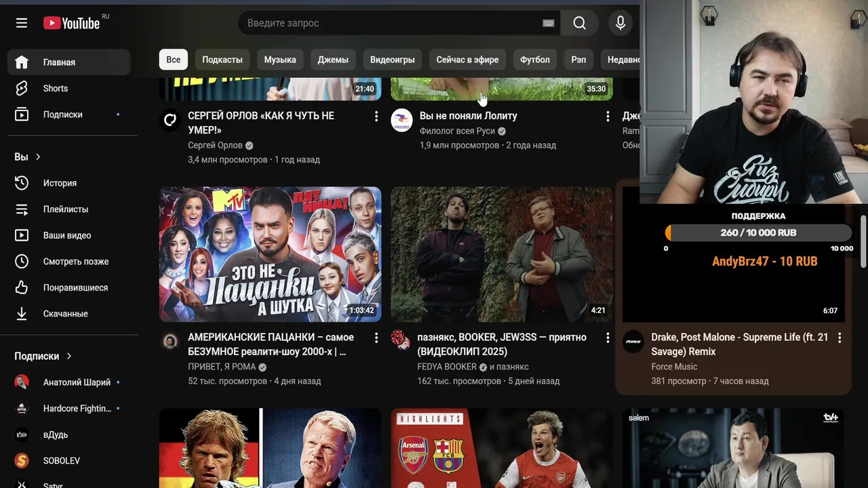Select the Сейчас в эфире chip
Viewport: 868px width, 488px height.
[467, 60]
